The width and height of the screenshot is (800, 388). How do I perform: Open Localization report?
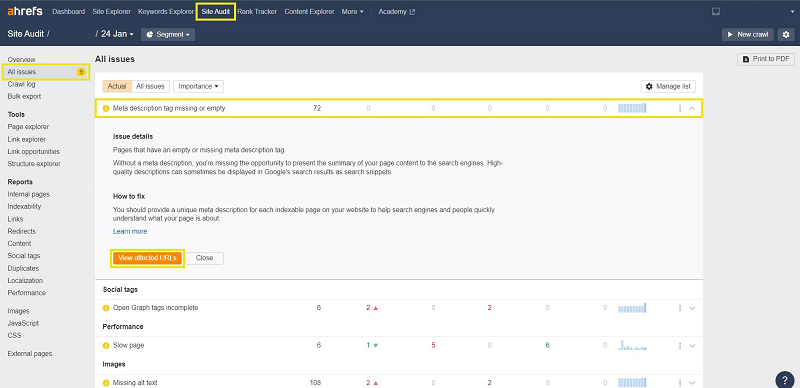point(25,281)
